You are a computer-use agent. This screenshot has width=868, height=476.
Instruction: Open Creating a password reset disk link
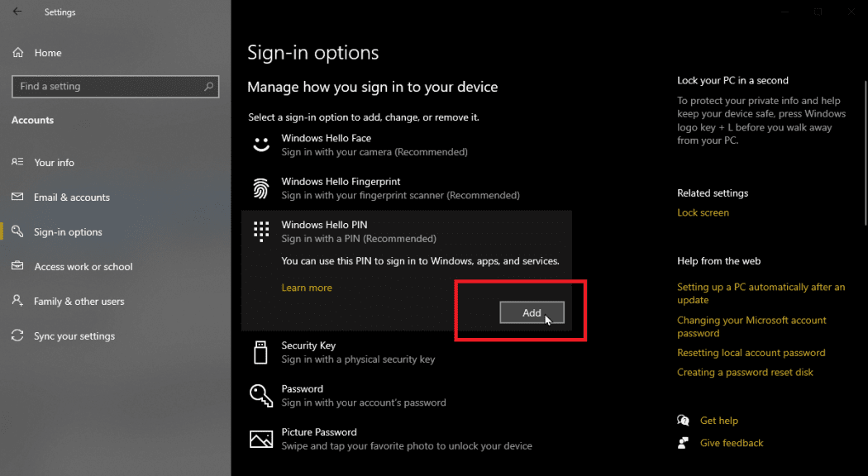coord(745,372)
